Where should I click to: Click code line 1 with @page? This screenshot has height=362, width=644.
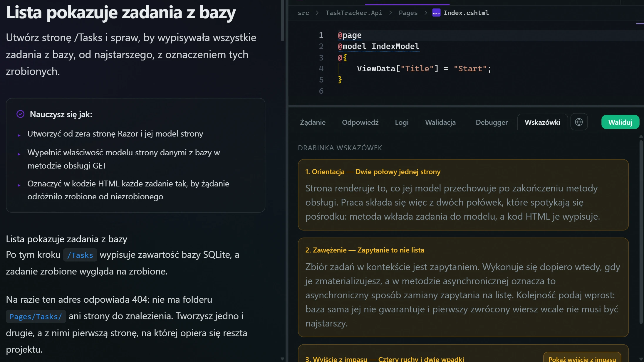(350, 35)
